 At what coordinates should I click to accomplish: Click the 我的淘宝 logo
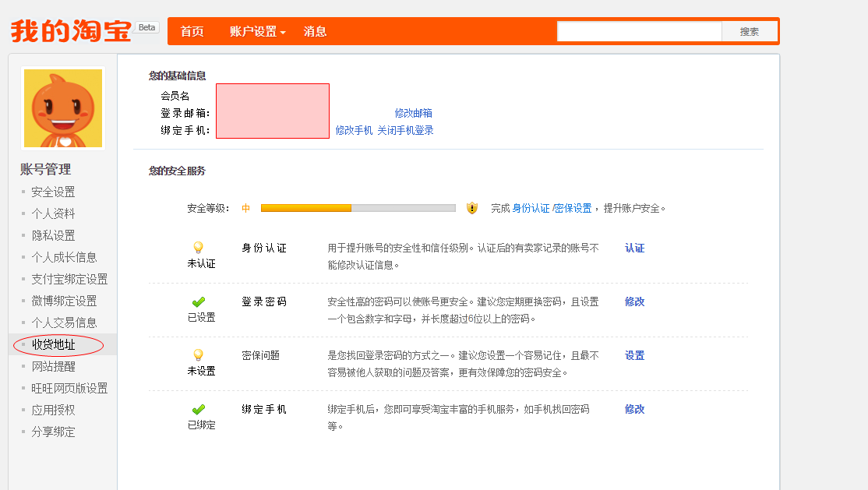[71, 31]
